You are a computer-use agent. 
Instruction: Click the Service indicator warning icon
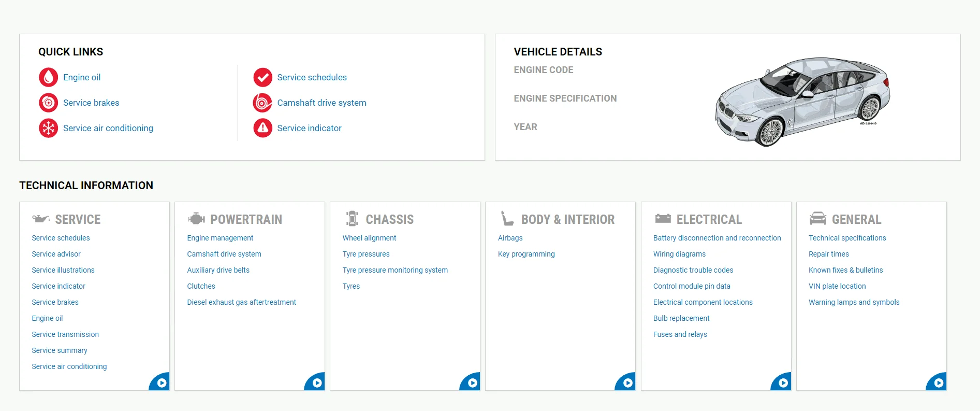(x=262, y=128)
